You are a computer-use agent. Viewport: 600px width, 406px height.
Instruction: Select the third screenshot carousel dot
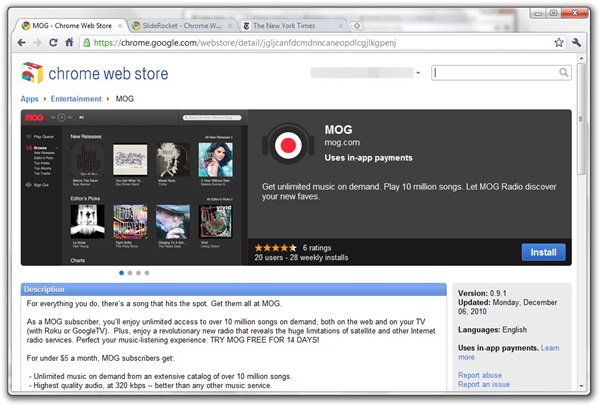click(x=139, y=273)
